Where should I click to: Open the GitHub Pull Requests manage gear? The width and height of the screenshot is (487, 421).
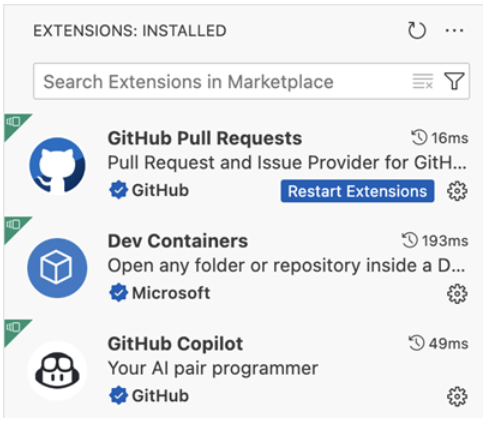[x=457, y=191]
